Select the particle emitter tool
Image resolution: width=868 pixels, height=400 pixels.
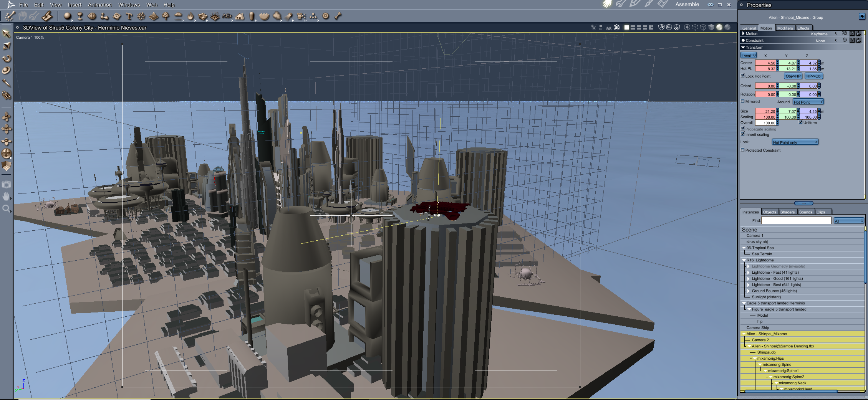(141, 16)
